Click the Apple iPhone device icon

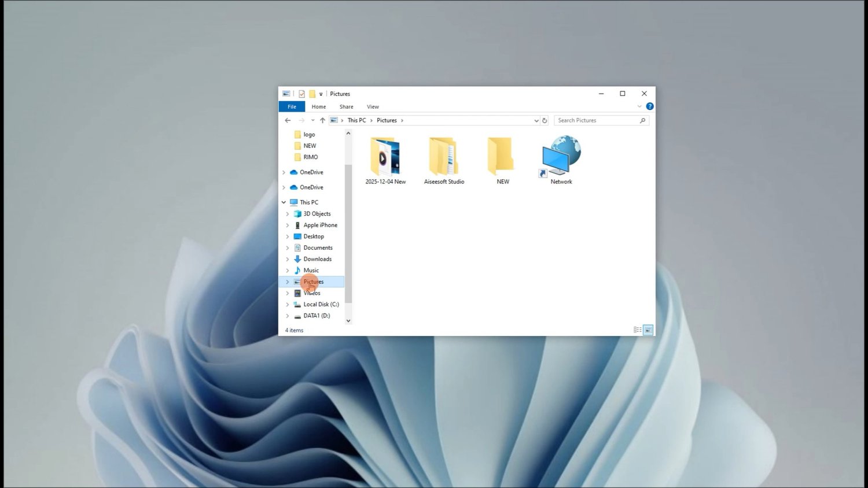(x=297, y=225)
